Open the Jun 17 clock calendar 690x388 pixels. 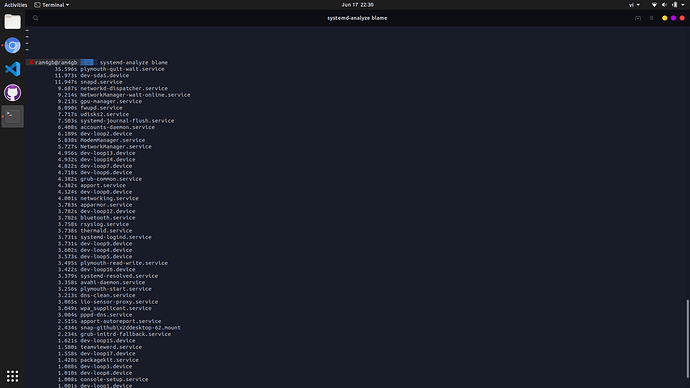coord(357,5)
